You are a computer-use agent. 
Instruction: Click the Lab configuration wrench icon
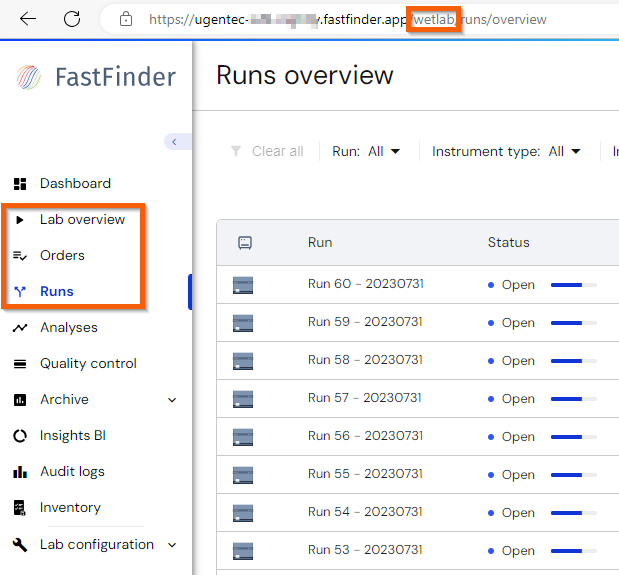point(20,545)
